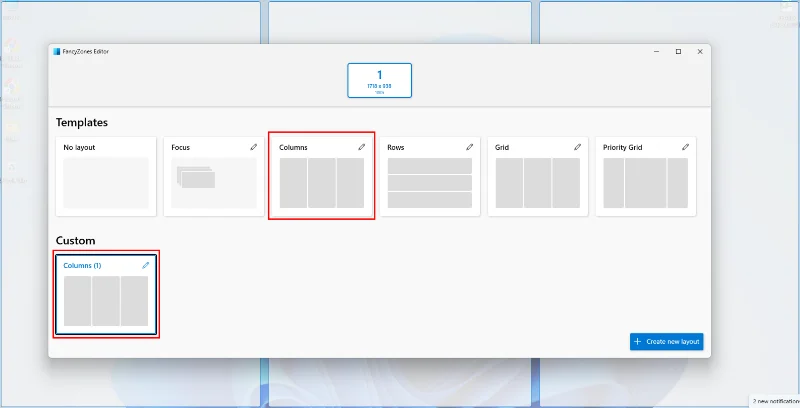Open the edit pencil for Rows template
The height and width of the screenshot is (408, 800).
(470, 147)
